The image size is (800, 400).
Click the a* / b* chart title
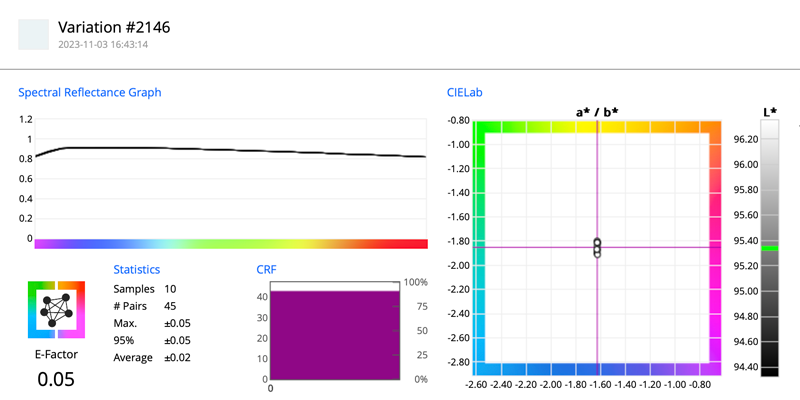(x=597, y=112)
